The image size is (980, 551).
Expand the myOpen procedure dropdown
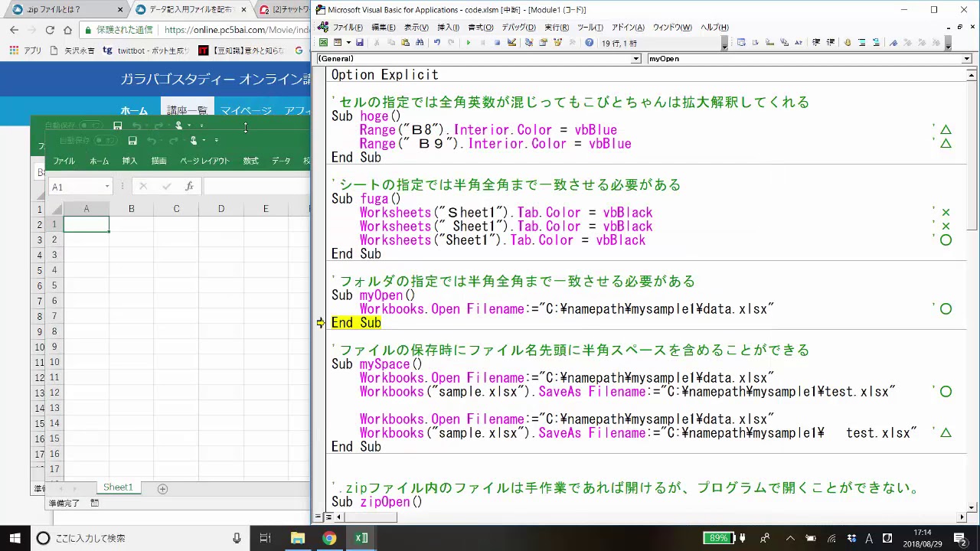click(966, 59)
